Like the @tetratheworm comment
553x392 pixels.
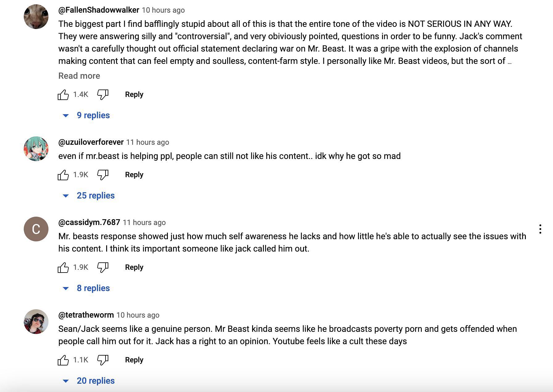pos(63,360)
